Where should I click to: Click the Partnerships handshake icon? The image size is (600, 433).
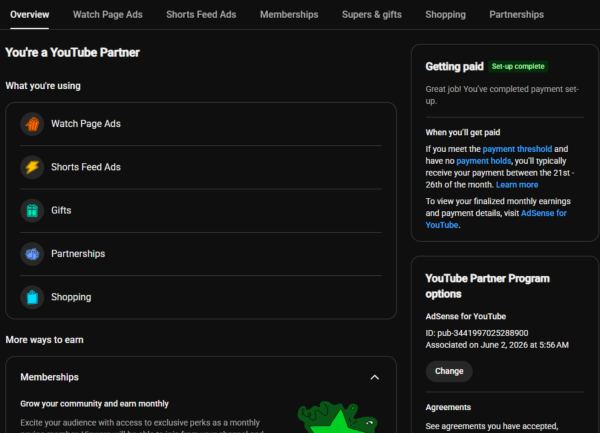[32, 254]
